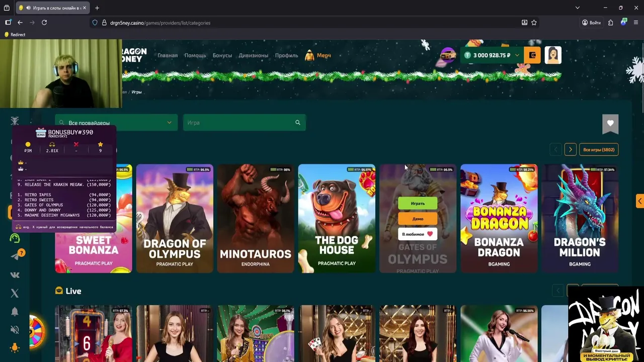Click Демо on Gates of Olympus
This screenshot has height=362, width=644.
[x=418, y=219]
